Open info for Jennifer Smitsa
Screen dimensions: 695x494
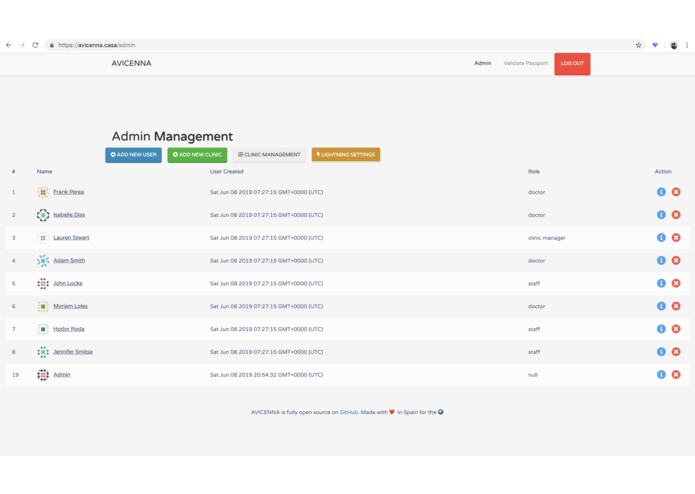(661, 351)
